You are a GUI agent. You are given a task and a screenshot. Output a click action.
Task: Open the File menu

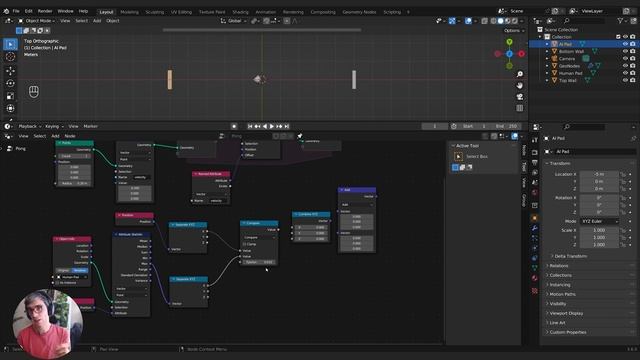coord(16,11)
